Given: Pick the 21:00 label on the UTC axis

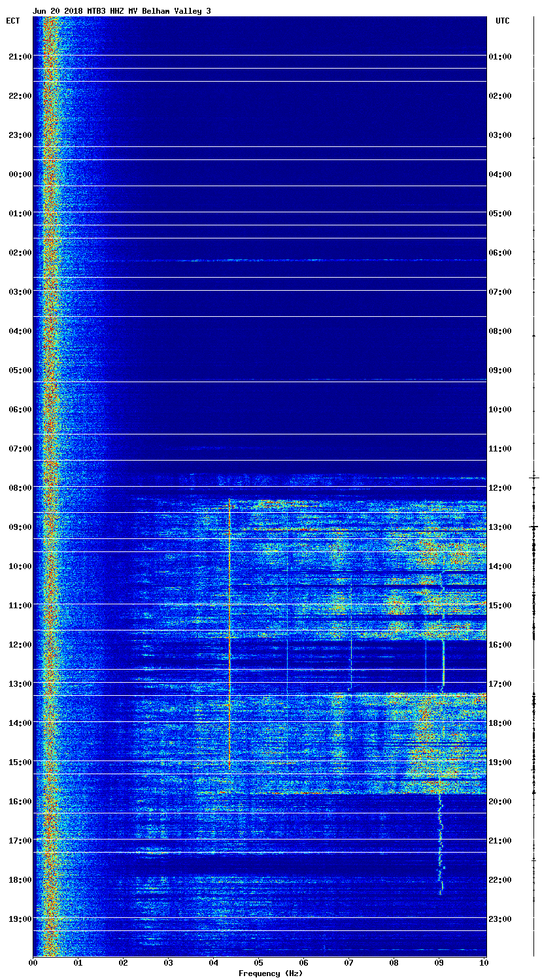Looking at the screenshot, I should point(500,841).
